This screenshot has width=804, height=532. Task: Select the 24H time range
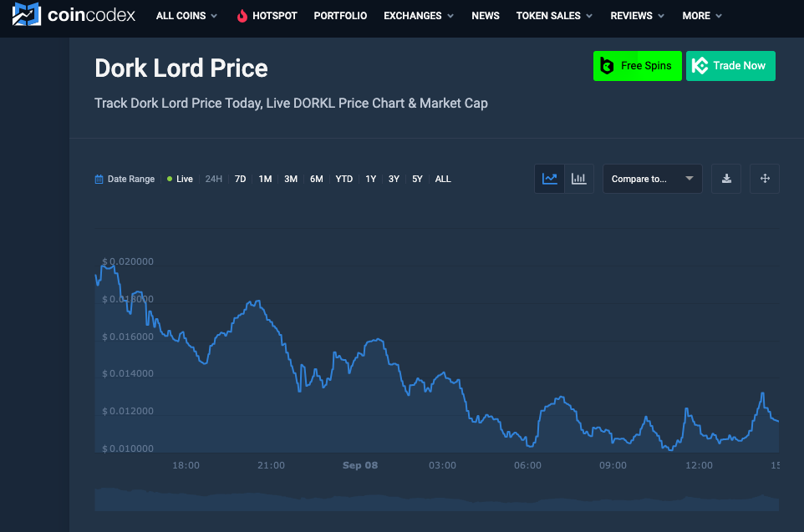214,180
